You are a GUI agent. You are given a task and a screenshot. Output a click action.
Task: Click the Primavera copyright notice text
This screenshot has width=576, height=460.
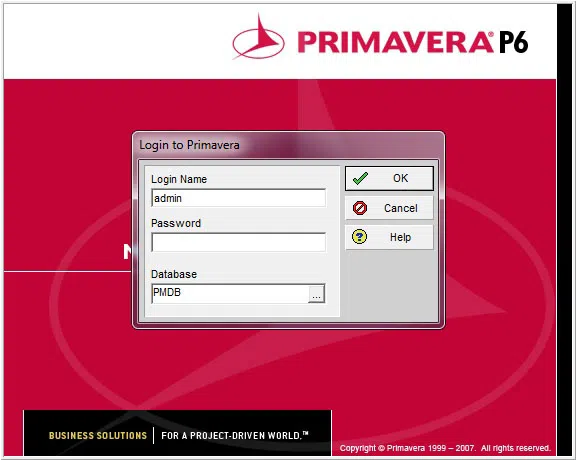(445, 448)
